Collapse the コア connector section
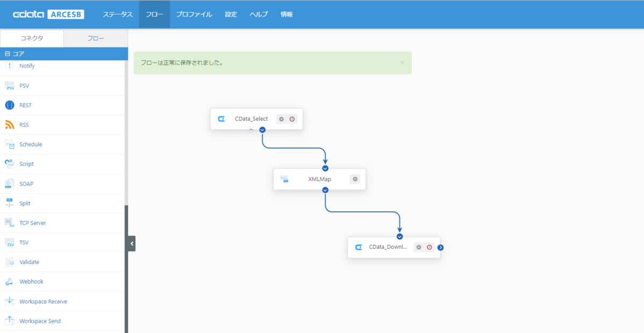The width and height of the screenshot is (644, 333). (x=8, y=54)
